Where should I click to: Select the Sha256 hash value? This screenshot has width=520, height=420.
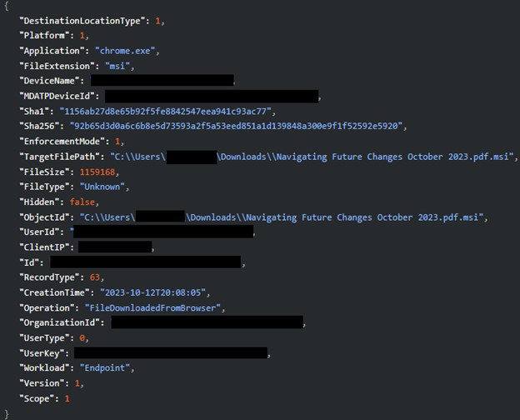238,126
